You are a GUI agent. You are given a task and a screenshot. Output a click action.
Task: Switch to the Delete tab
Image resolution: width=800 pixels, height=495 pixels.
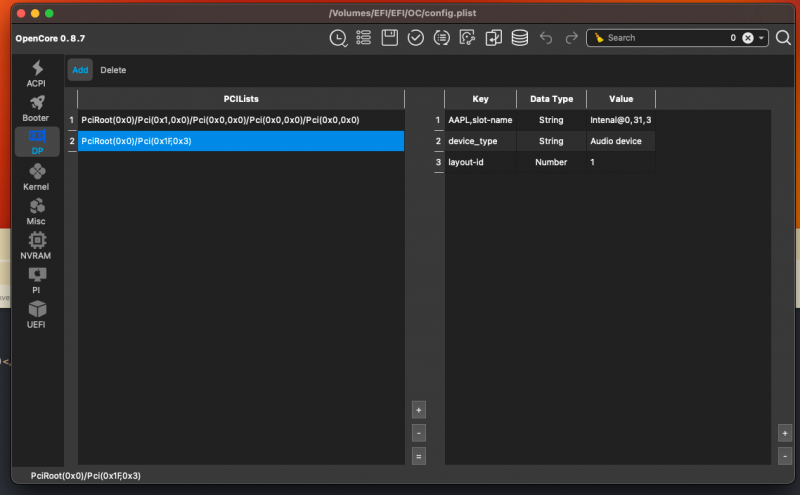pyautogui.click(x=113, y=70)
